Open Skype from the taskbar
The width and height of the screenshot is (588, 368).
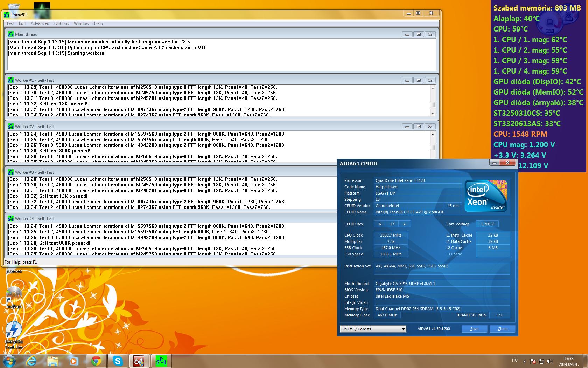pyautogui.click(x=118, y=361)
